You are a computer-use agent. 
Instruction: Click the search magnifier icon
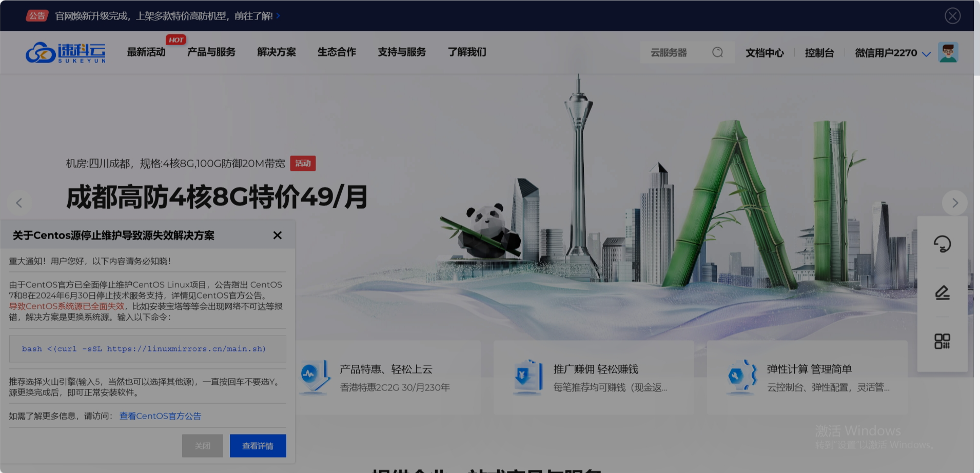pos(718,52)
